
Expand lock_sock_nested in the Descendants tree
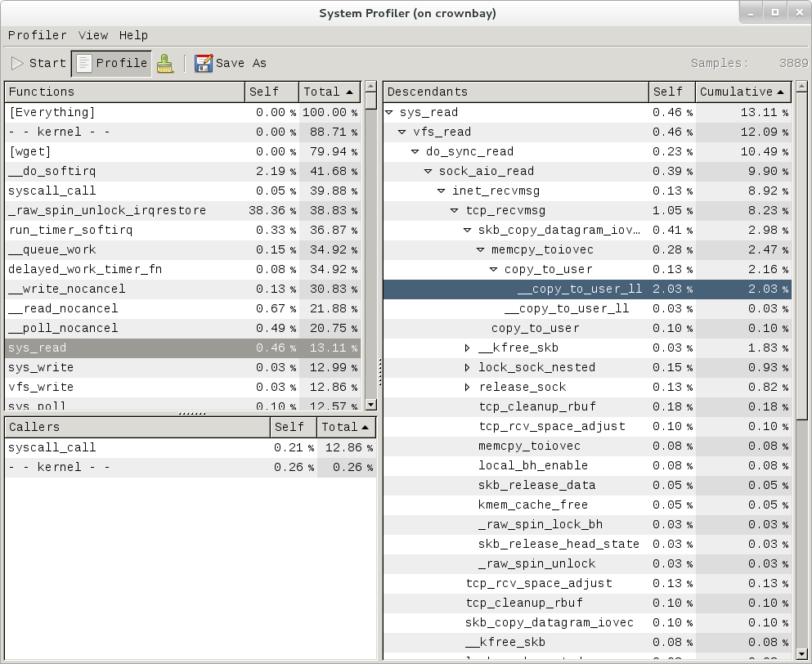click(x=466, y=367)
